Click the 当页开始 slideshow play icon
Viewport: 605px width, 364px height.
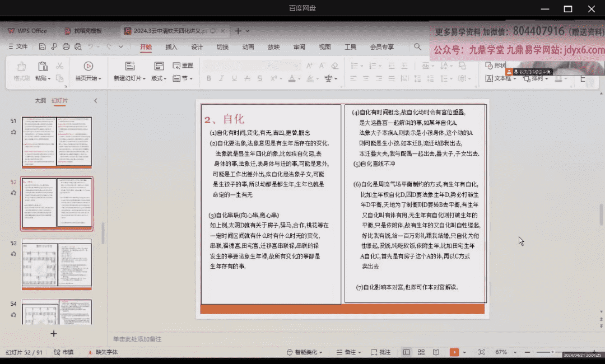[x=88, y=66]
